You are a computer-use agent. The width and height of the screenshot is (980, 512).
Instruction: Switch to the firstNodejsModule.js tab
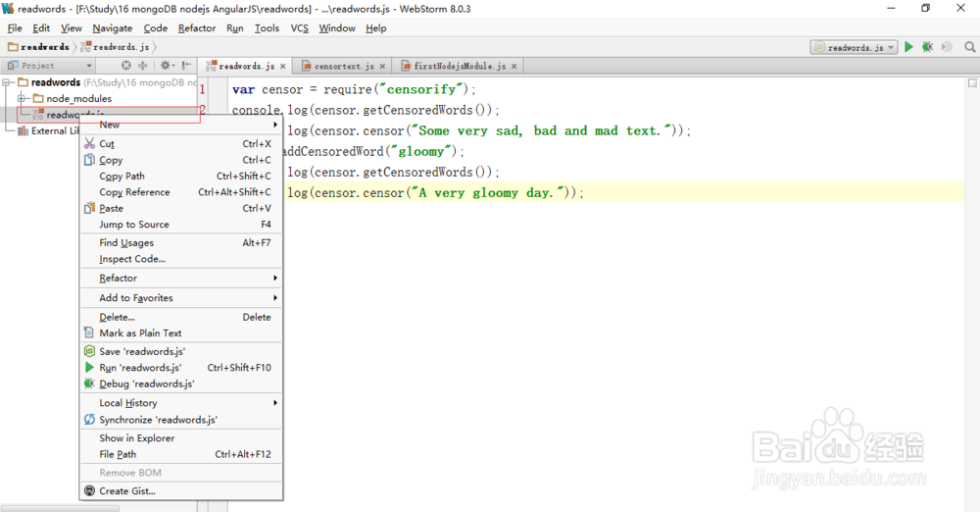pyautogui.click(x=460, y=66)
